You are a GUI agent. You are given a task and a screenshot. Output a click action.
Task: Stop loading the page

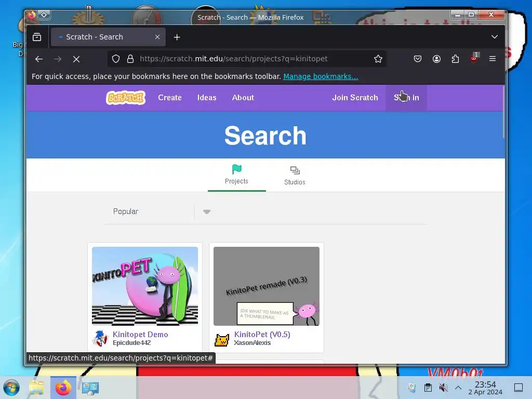[76, 59]
